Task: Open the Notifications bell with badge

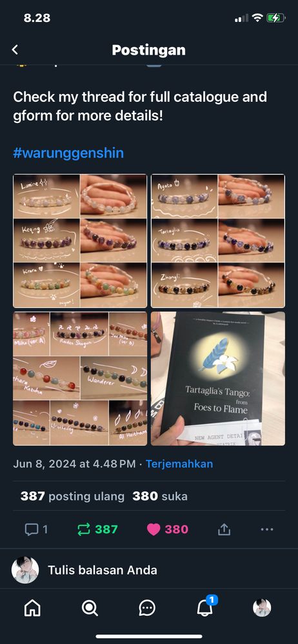Action: click(205, 607)
